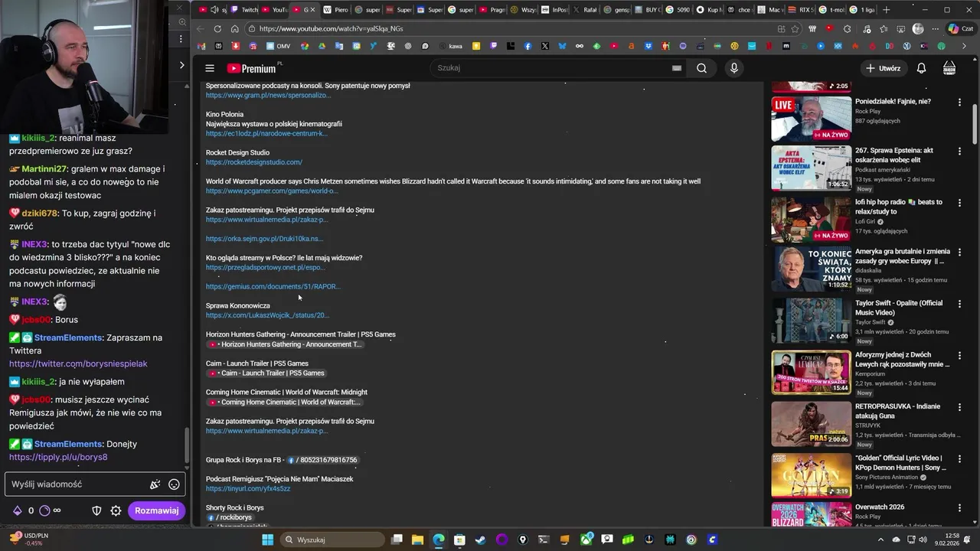Viewport: 980px width, 551px height.
Task: Click the browser address bar URL
Action: [331, 29]
